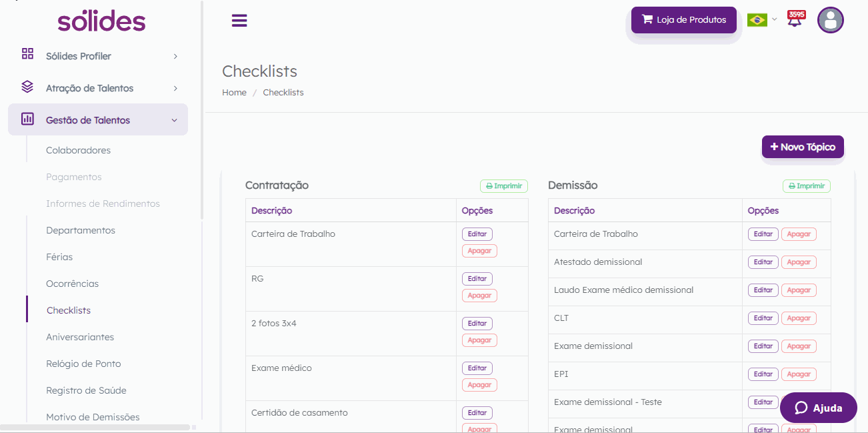The width and height of the screenshot is (868, 433).
Task: Delete the CLT item
Action: 799,318
